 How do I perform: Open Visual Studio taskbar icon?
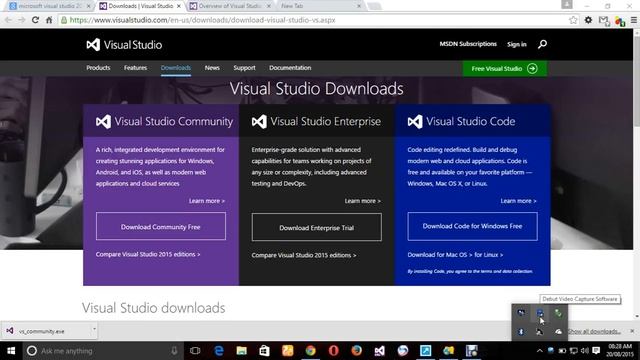[379, 351]
